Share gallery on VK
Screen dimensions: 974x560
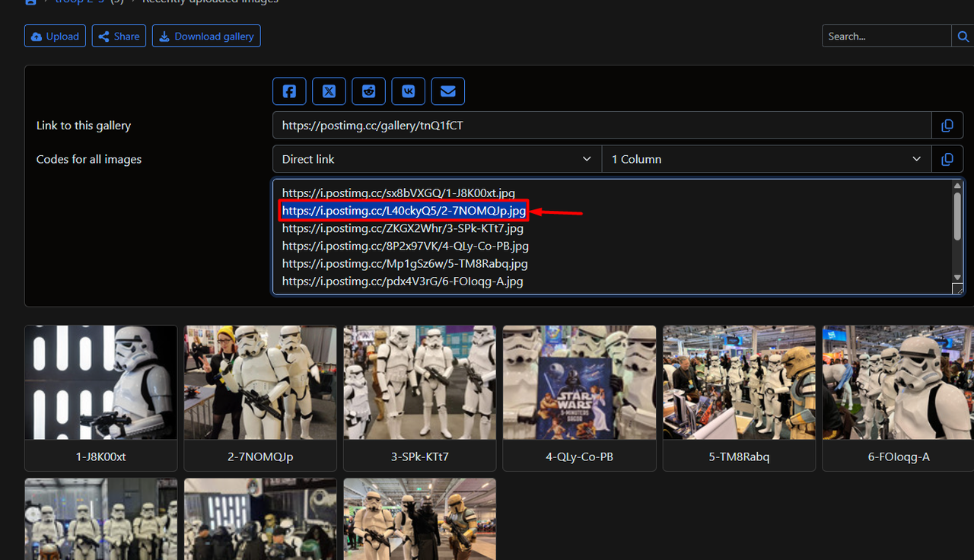408,91
